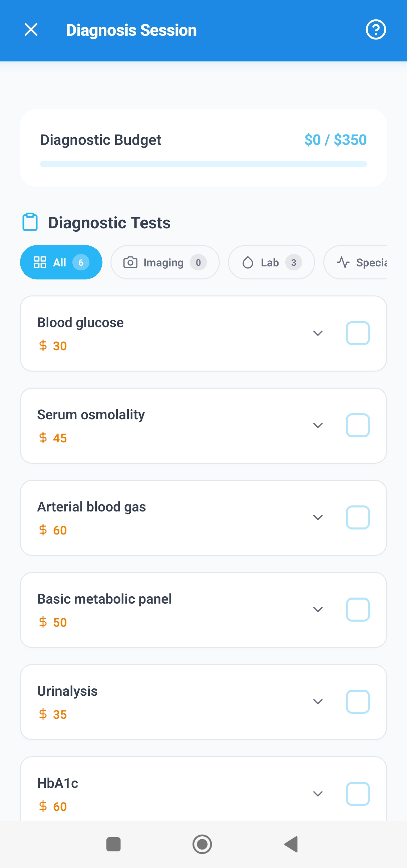This screenshot has height=868, width=407.
Task: Tap the pulse icon in the Special filter
Action: pyautogui.click(x=343, y=262)
